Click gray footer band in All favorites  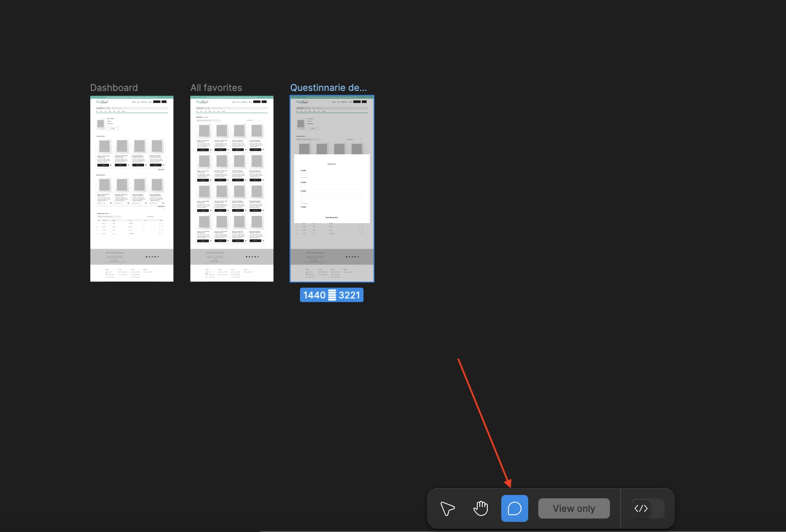(x=232, y=257)
